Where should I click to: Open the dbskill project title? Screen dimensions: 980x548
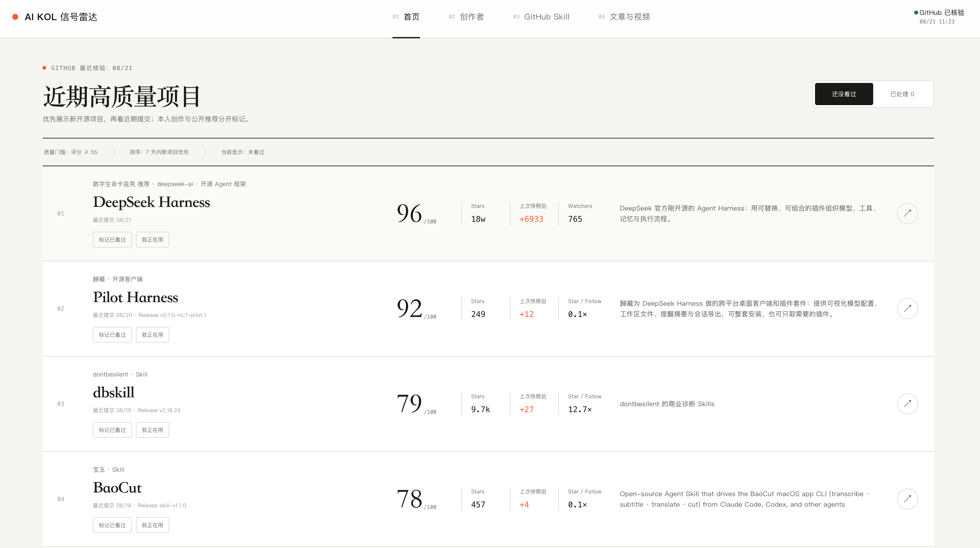[114, 392]
